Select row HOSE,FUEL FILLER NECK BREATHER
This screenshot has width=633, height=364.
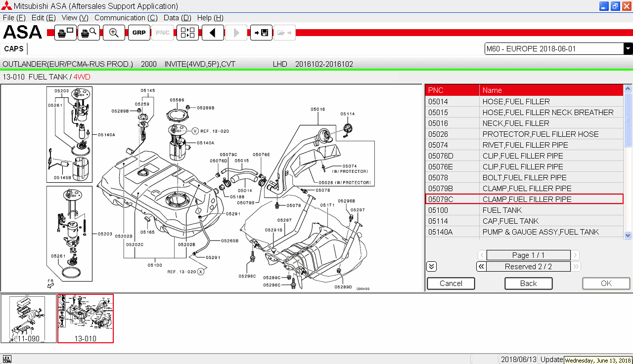click(524, 112)
